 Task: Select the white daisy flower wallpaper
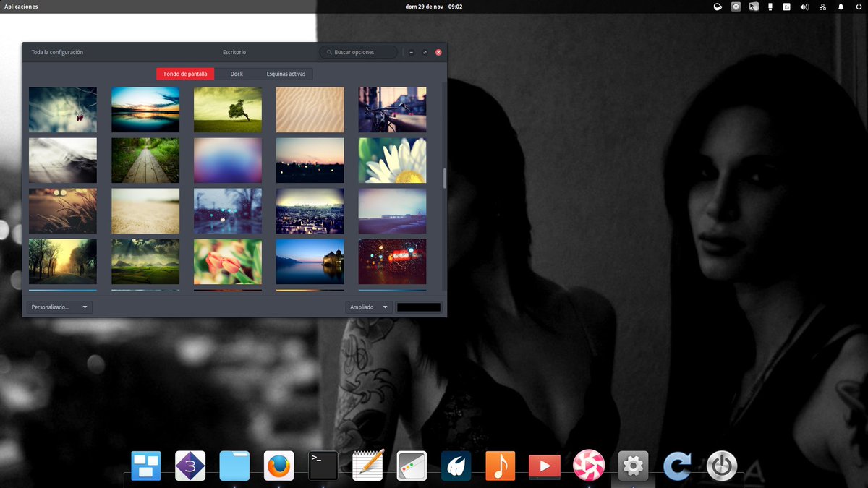coord(393,160)
